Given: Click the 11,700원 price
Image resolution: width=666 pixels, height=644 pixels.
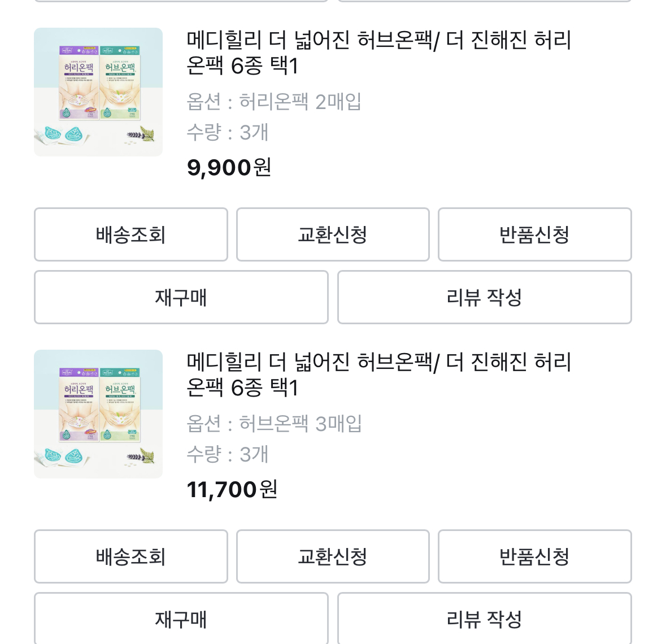Looking at the screenshot, I should coord(232,489).
